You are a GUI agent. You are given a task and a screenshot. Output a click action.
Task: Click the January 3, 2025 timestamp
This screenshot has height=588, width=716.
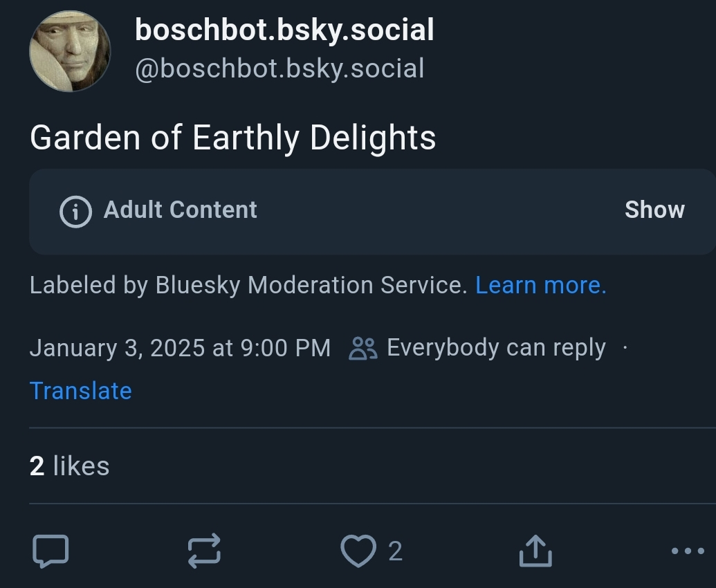(x=180, y=348)
